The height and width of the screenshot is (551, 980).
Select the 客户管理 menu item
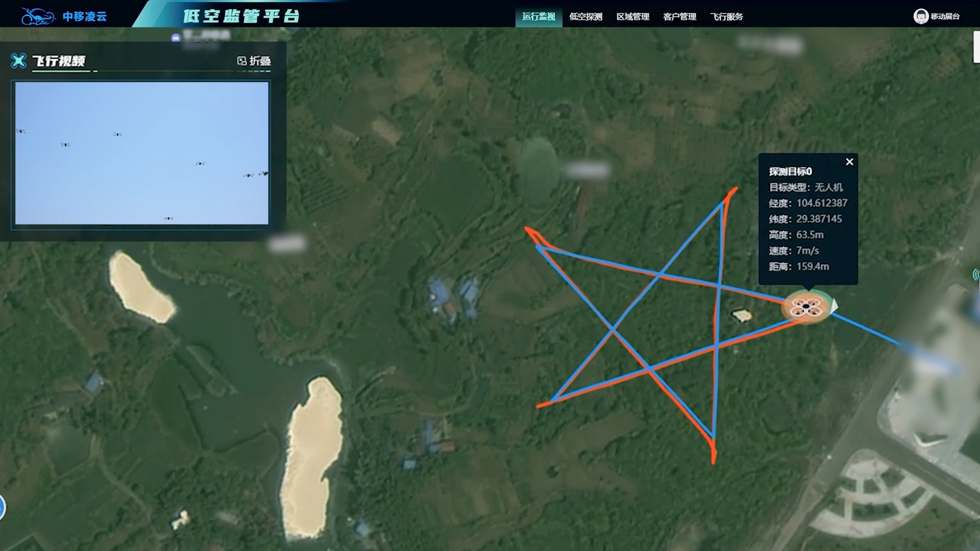pos(679,16)
